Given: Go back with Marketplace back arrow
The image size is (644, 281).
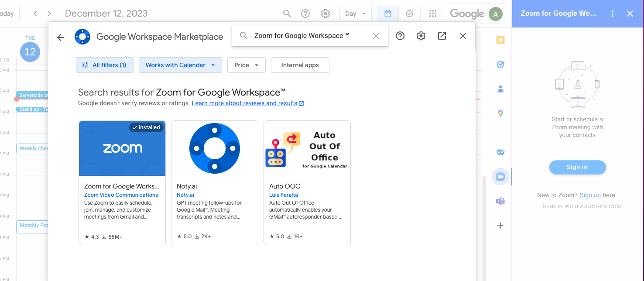Looking at the screenshot, I should (x=61, y=37).
